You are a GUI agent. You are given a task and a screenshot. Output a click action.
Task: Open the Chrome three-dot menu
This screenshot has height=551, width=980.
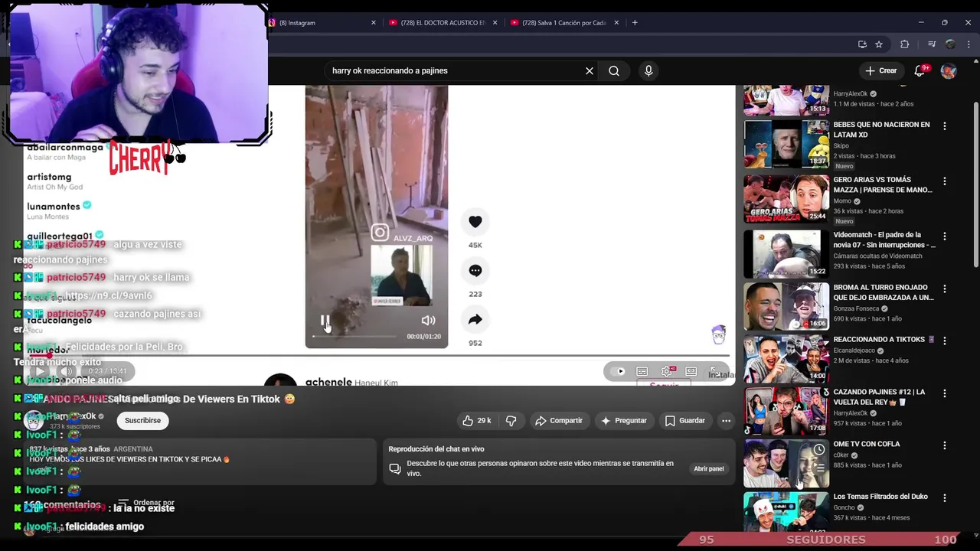[969, 44]
